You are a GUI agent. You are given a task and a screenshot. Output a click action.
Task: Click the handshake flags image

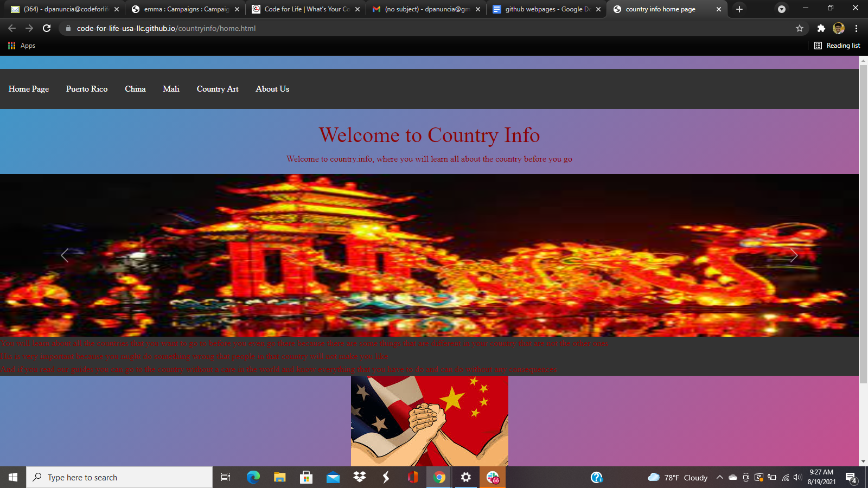(x=429, y=421)
